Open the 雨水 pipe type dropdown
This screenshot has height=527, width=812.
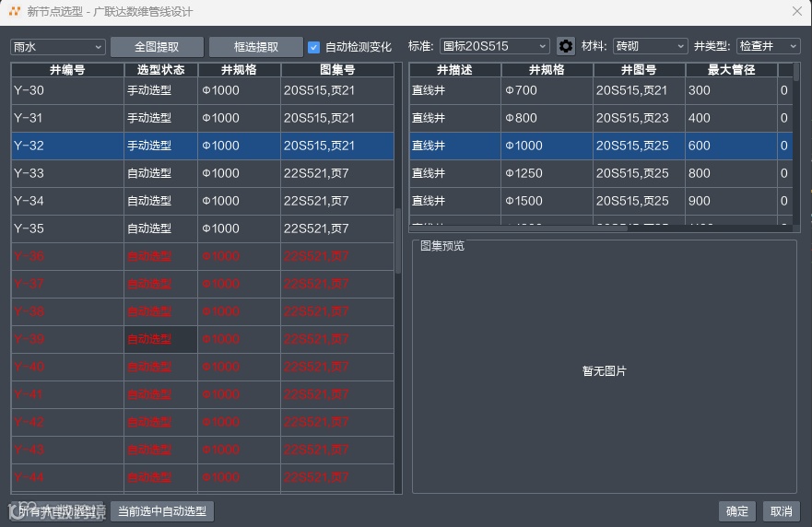tap(57, 47)
